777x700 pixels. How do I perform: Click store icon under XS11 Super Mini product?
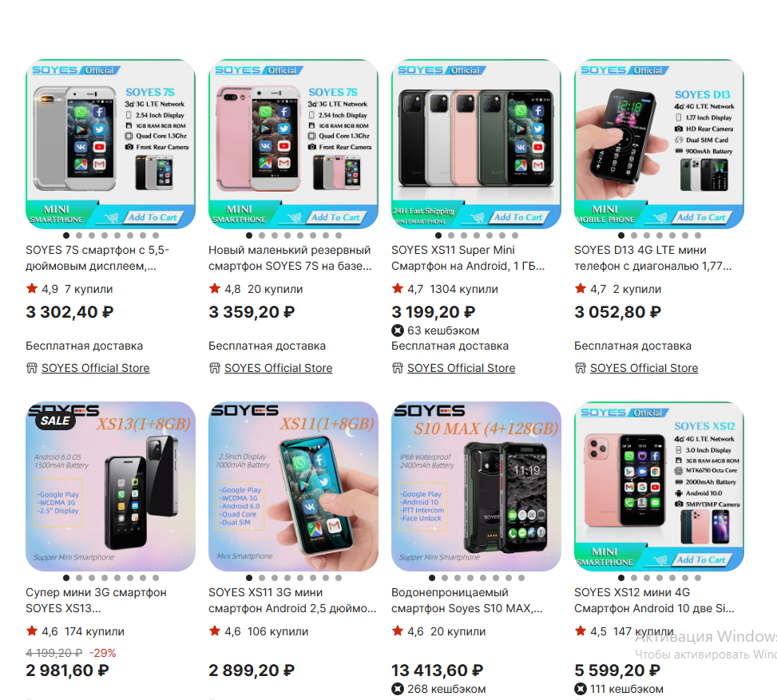398,368
